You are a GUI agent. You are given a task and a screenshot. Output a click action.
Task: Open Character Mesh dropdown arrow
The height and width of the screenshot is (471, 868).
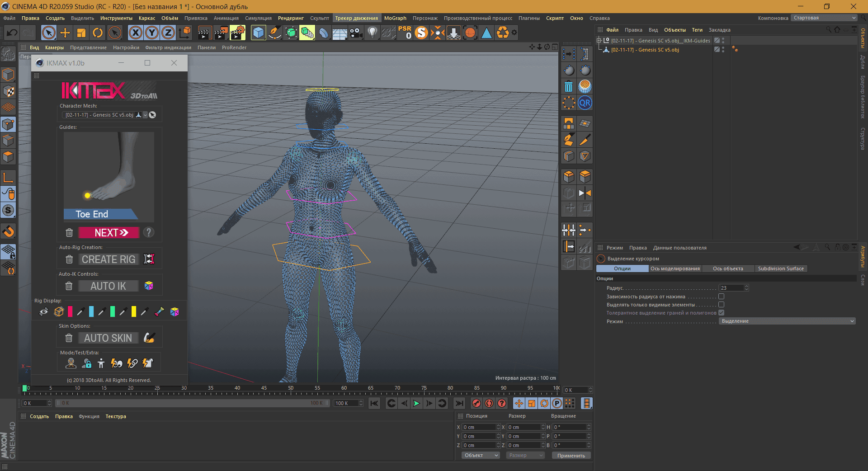145,115
